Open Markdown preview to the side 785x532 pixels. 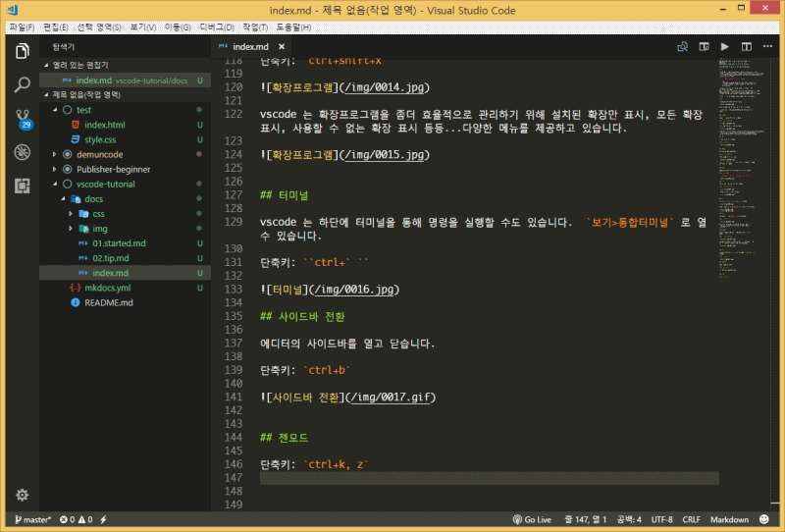click(x=704, y=46)
